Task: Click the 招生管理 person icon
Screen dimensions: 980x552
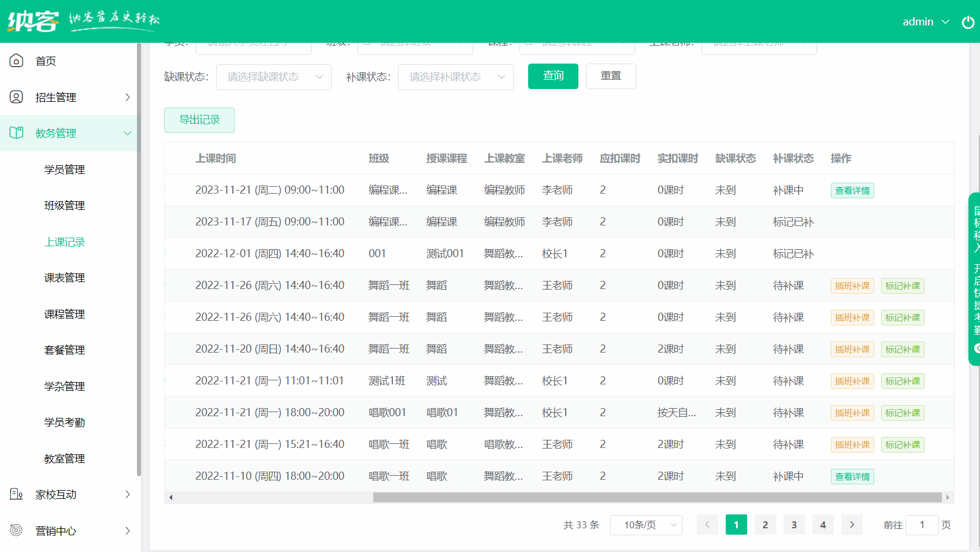Action: [16, 97]
